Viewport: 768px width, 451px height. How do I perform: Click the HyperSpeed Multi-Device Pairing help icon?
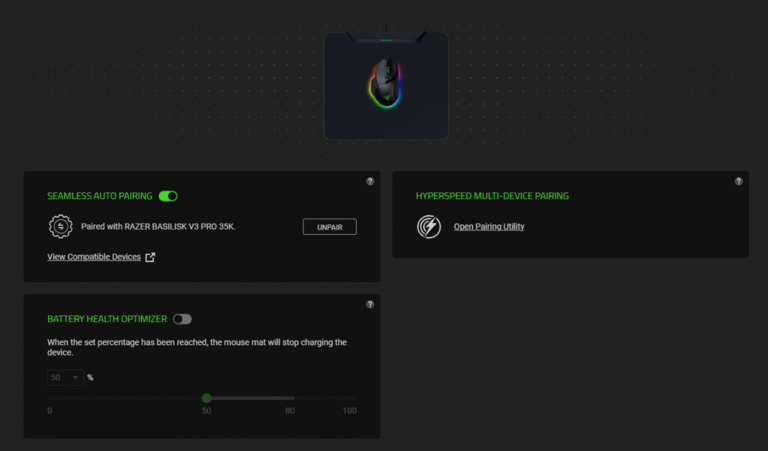click(x=738, y=181)
